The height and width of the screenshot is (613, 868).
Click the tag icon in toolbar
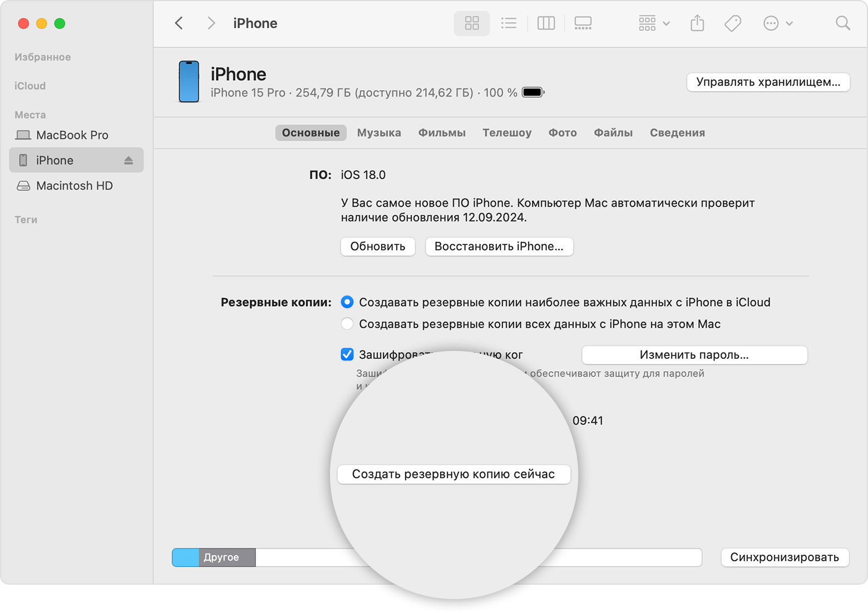tap(733, 23)
